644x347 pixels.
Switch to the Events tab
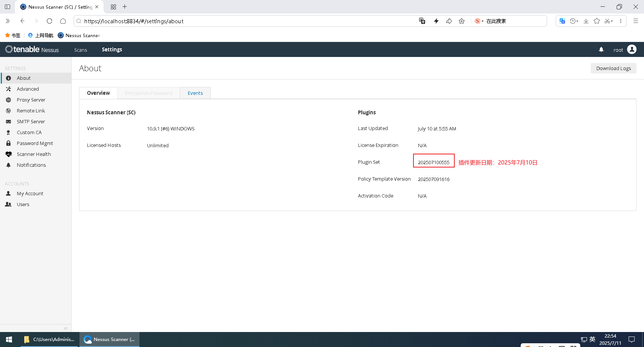(x=195, y=93)
